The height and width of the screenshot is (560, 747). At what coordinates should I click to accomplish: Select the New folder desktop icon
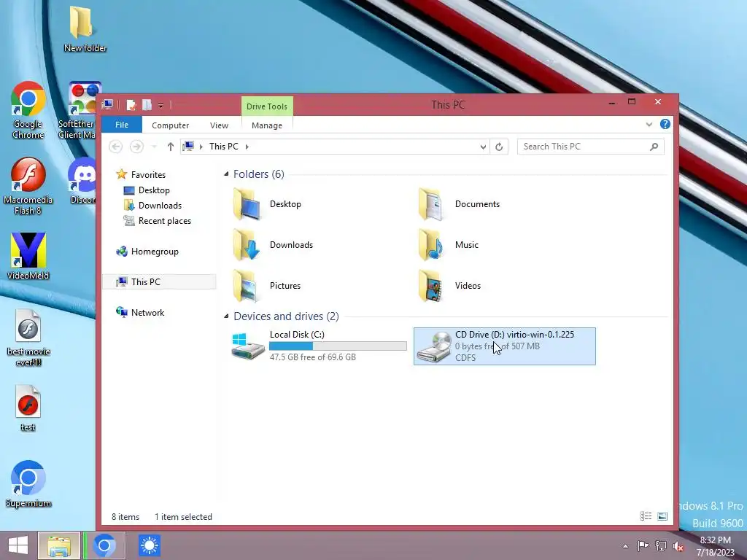[x=85, y=29]
